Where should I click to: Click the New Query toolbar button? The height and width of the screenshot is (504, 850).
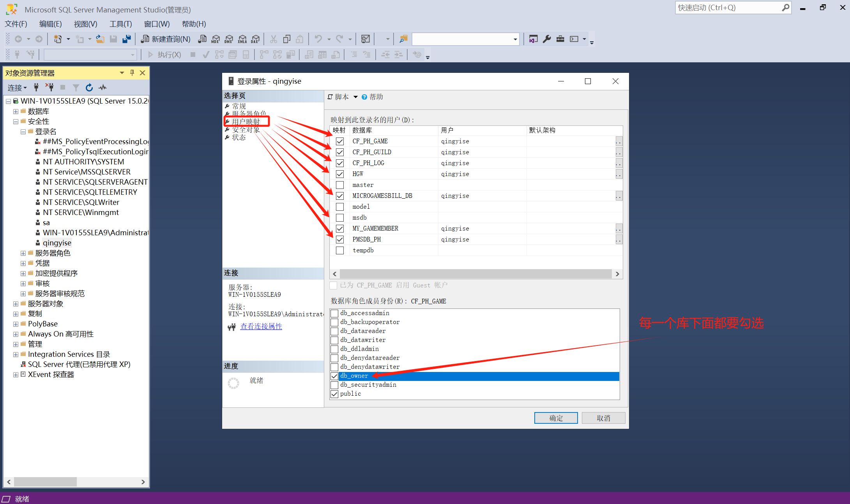[x=166, y=39]
